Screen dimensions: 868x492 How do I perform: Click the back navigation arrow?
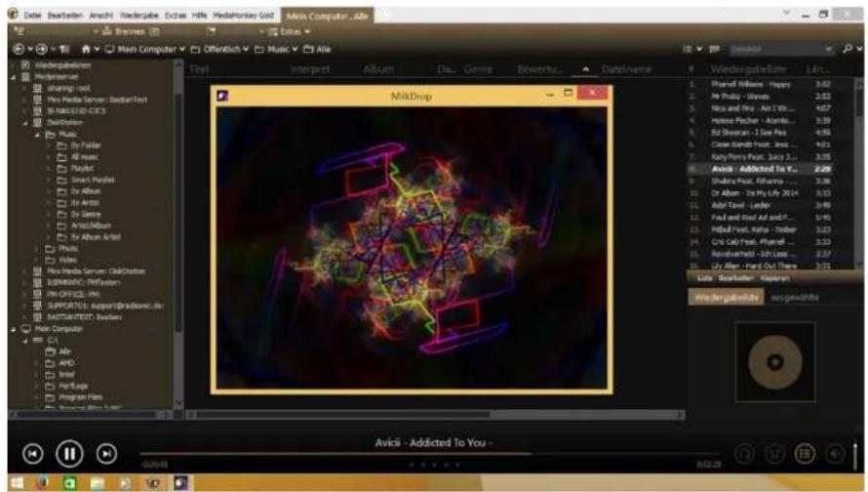(x=19, y=50)
